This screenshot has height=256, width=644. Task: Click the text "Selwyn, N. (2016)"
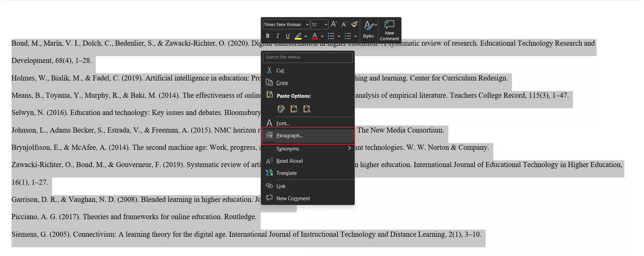pyautogui.click(x=40, y=113)
